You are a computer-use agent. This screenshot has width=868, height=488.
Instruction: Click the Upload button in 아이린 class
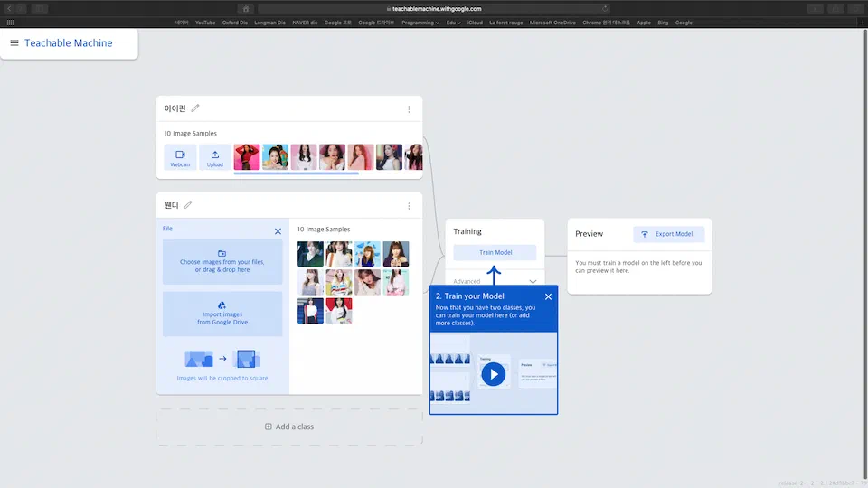pos(214,157)
